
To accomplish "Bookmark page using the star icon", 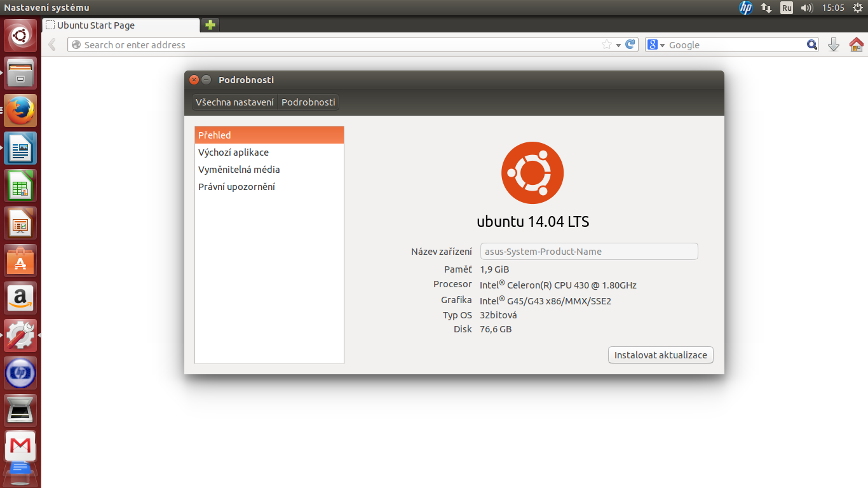I will click(x=606, y=44).
